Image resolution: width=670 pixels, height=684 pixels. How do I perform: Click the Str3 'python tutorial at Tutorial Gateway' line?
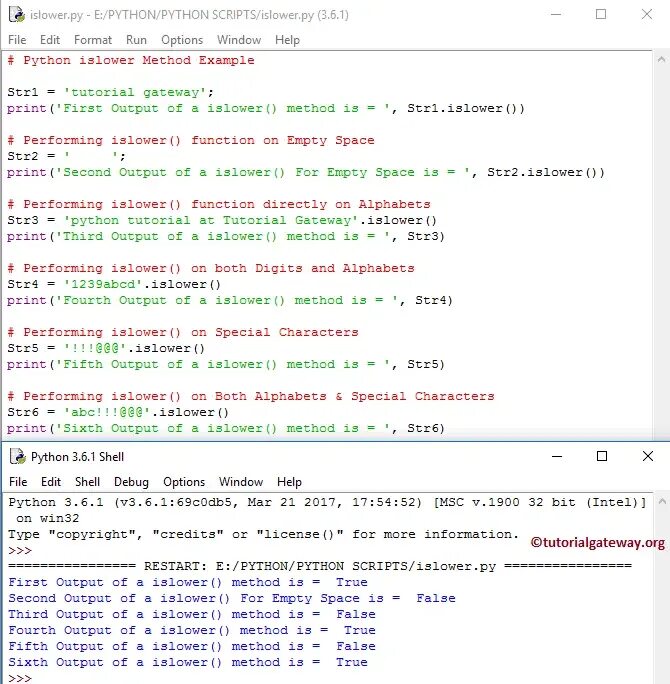pyautogui.click(x=222, y=220)
